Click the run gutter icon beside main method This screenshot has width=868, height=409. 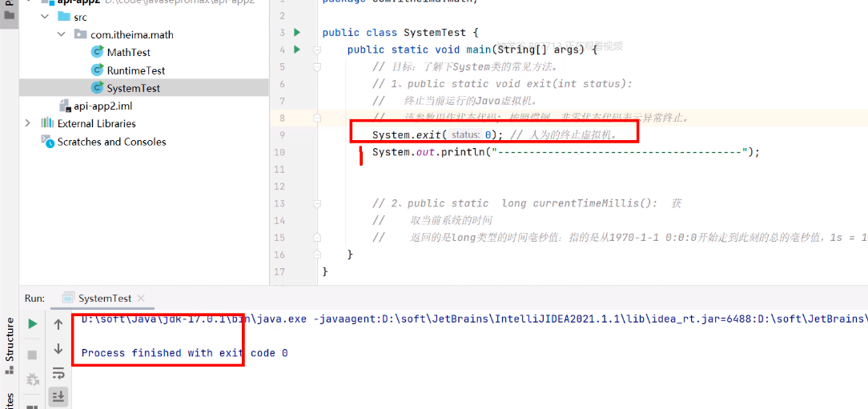[297, 50]
